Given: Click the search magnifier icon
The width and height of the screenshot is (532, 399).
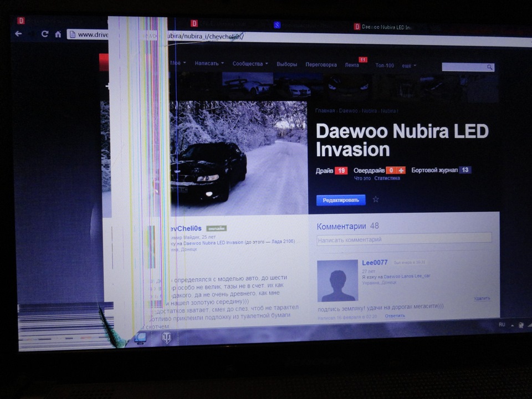Looking at the screenshot, I should (489, 67).
